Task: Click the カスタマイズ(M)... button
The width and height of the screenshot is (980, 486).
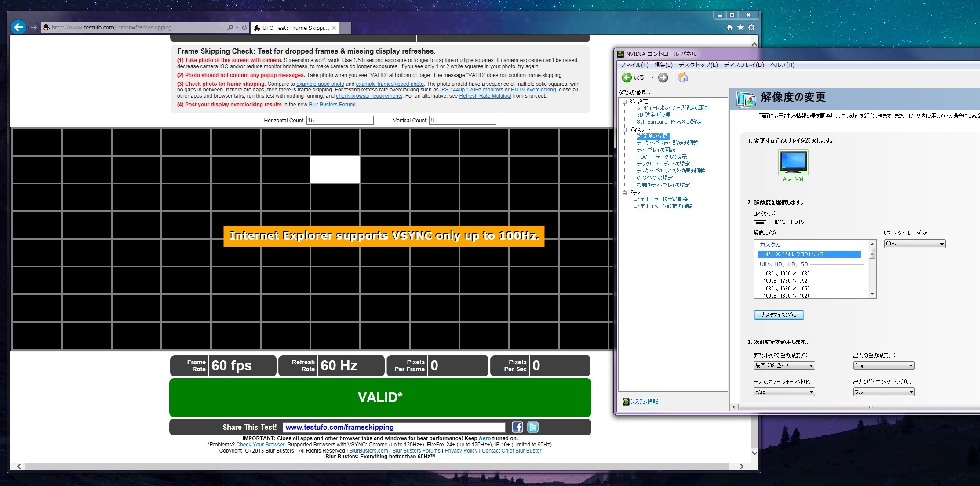Action: click(779, 315)
